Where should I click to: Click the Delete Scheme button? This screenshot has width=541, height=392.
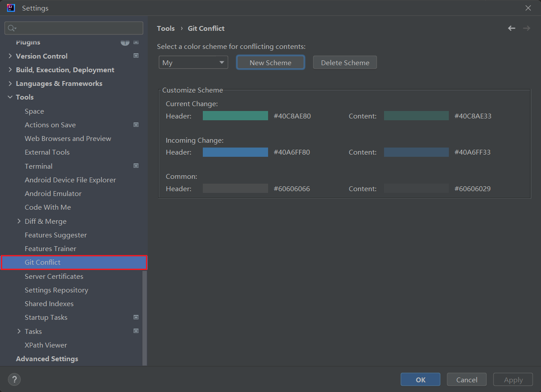[x=345, y=63]
